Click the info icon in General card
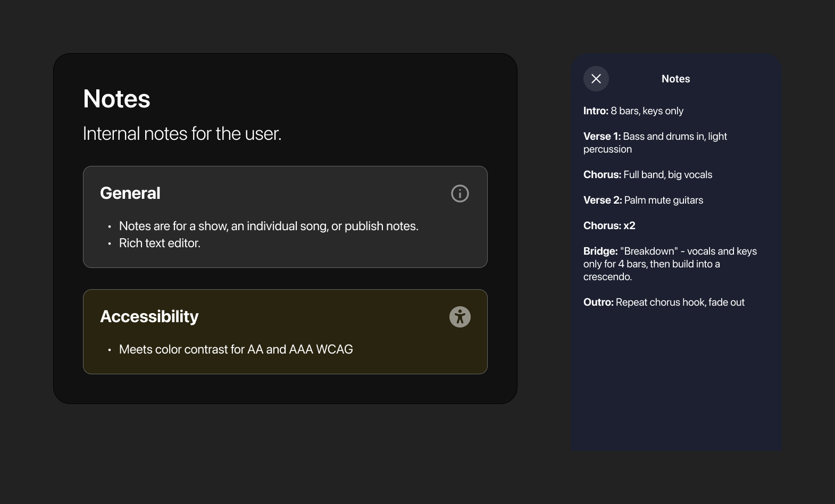 coord(460,194)
